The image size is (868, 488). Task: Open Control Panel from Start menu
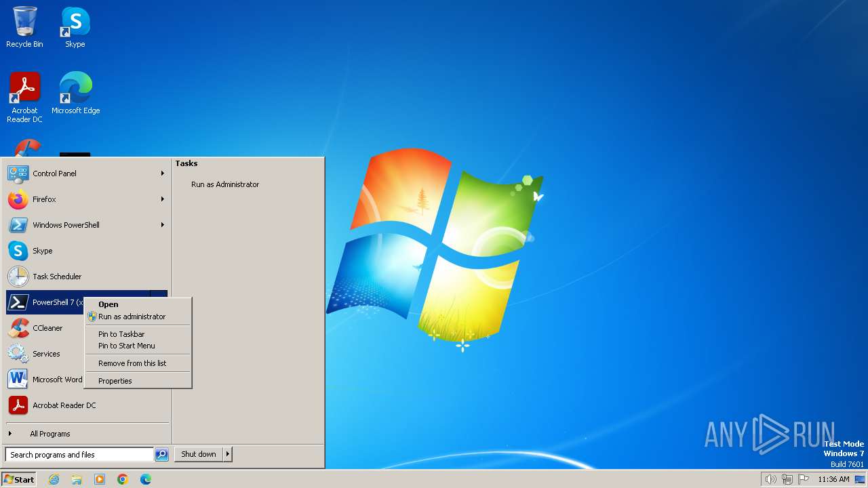pos(87,174)
